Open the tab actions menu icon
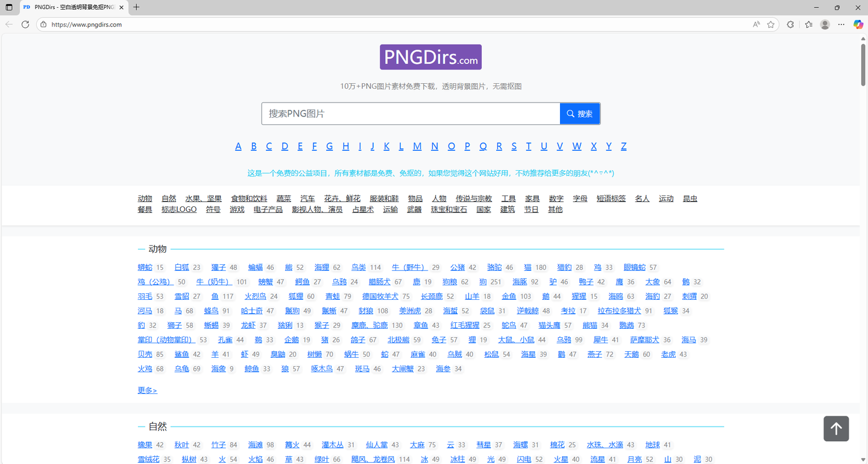Viewport: 868px width, 464px height. click(x=8, y=7)
